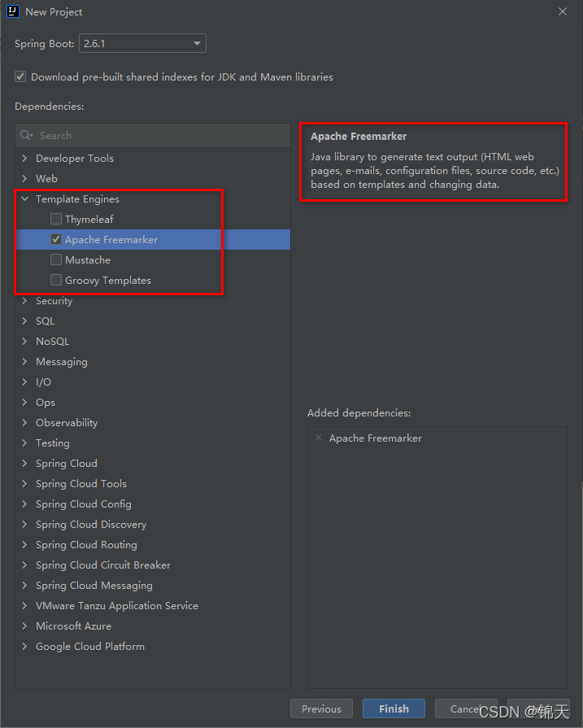The width and height of the screenshot is (583, 728).
Task: Click the Previous button
Action: [x=321, y=708]
